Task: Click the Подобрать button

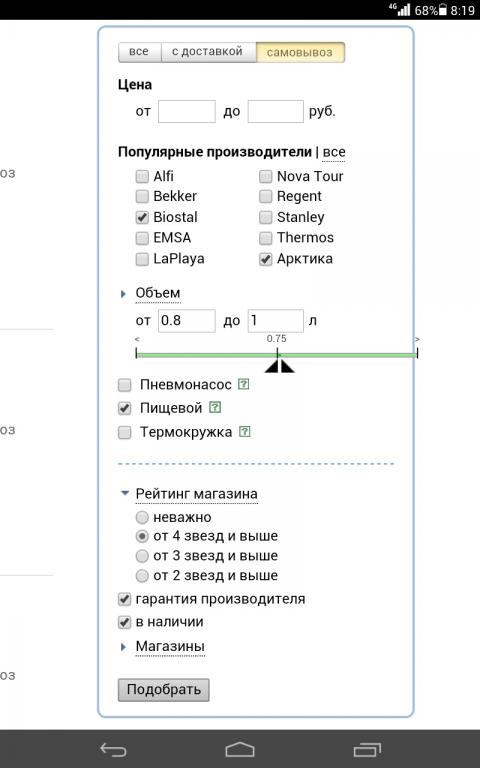Action: [x=164, y=690]
